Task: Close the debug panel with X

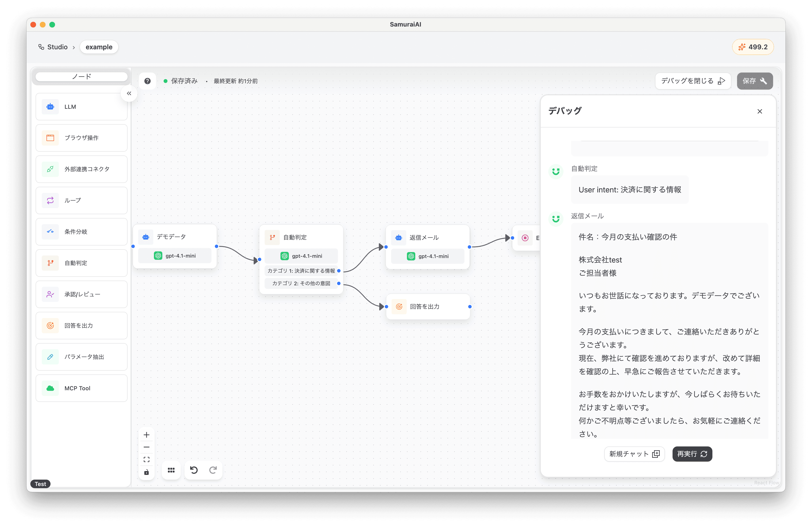Action: click(759, 111)
